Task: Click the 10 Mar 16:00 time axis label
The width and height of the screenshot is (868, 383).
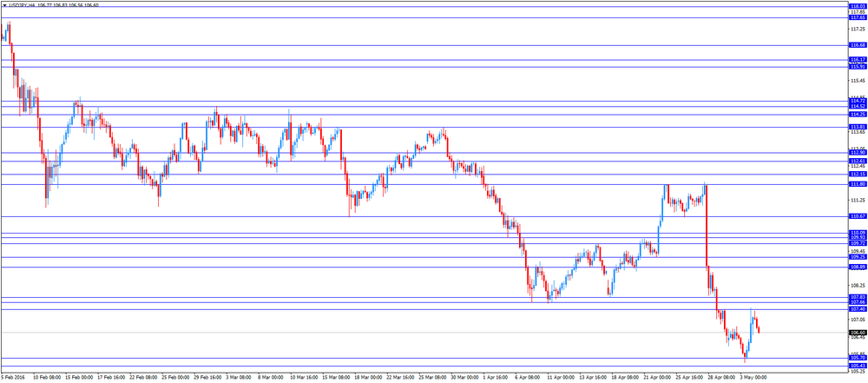Action: pos(305,377)
